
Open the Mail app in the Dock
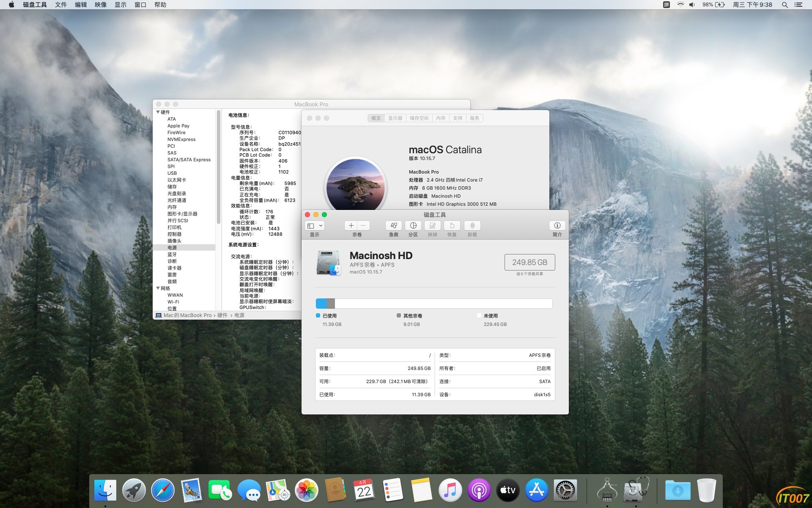pos(191,491)
